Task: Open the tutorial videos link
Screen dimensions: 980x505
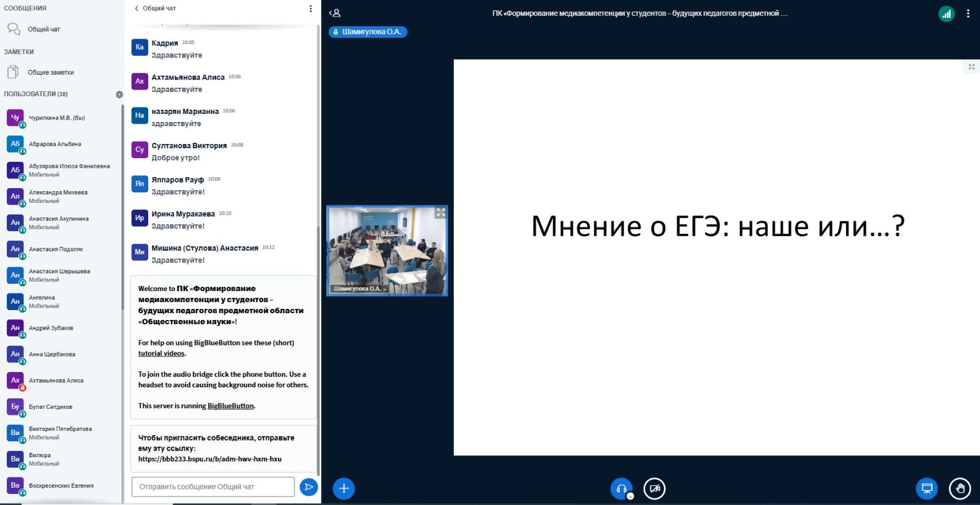Action: (x=161, y=354)
